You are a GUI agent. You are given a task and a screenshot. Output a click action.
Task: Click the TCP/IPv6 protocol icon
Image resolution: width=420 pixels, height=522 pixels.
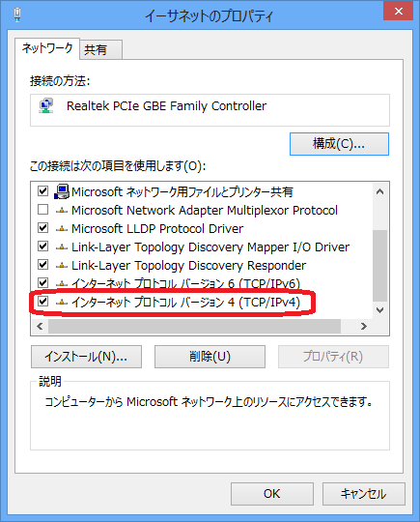(x=62, y=283)
